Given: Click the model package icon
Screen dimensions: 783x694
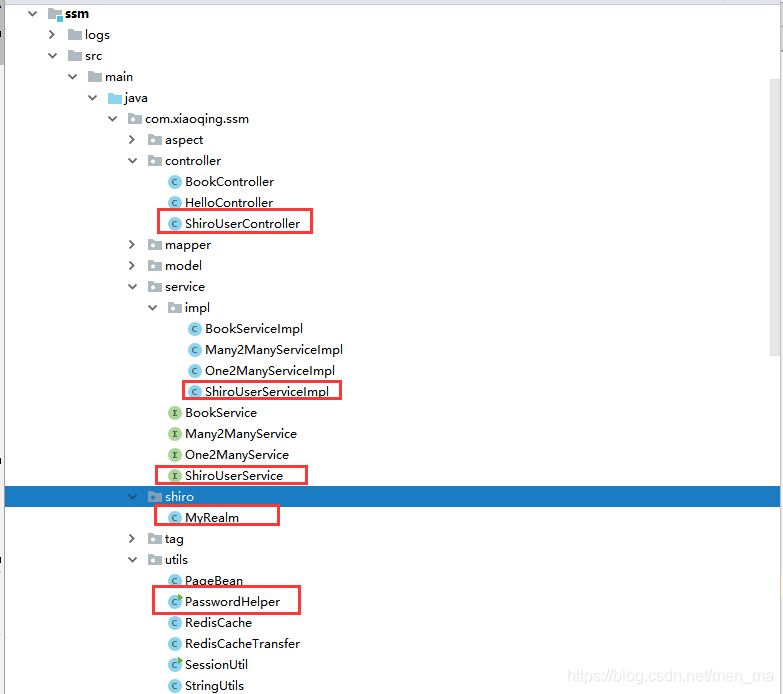Looking at the screenshot, I should coord(155,266).
